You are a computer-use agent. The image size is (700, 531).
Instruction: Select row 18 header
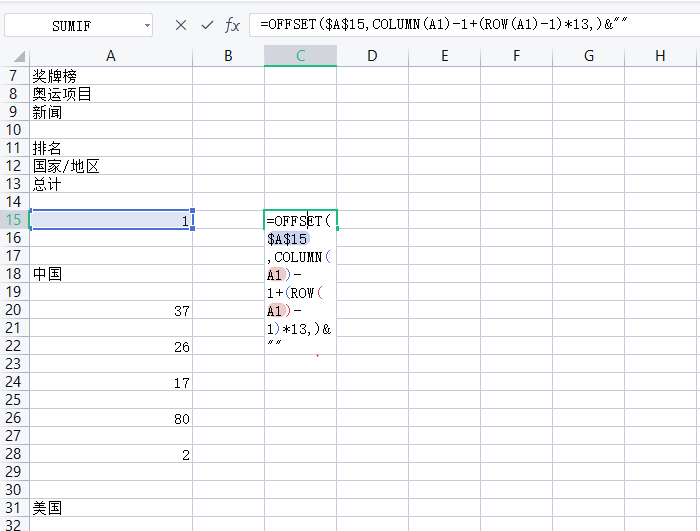click(x=13, y=274)
